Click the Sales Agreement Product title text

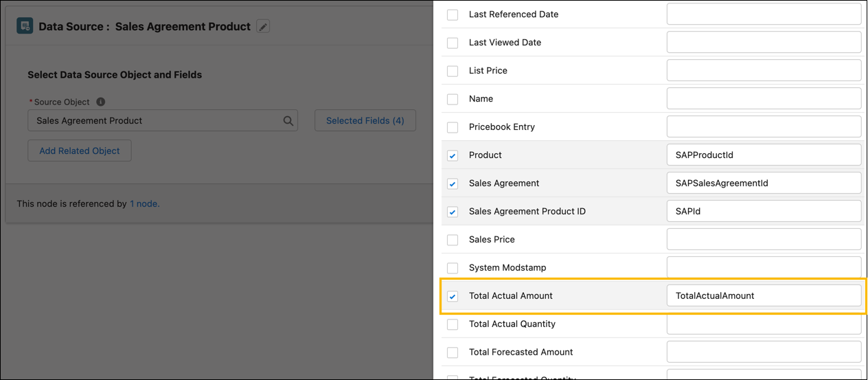pos(183,27)
